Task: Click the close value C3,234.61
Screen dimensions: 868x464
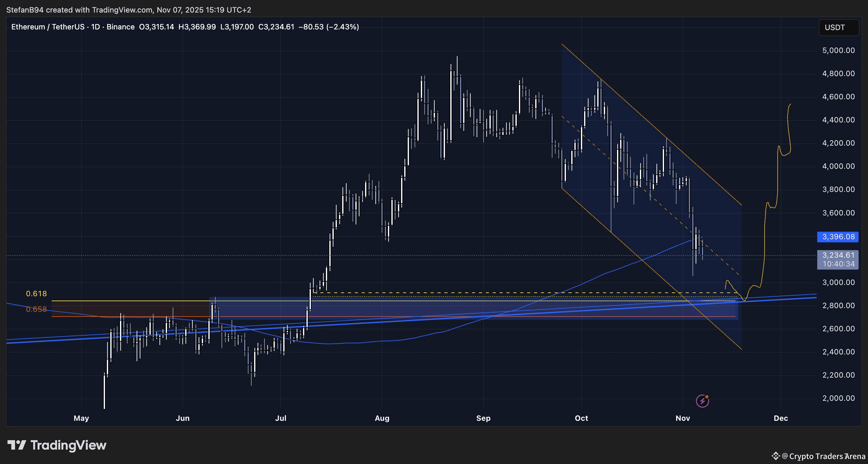Action: pyautogui.click(x=276, y=27)
